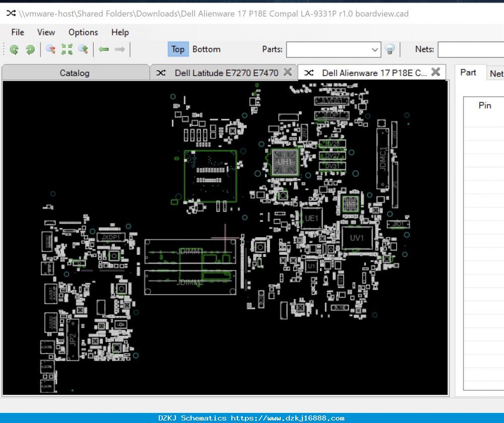Viewport: 504px width, 423px height.
Task: Switch to the Top board side
Action: click(x=178, y=49)
